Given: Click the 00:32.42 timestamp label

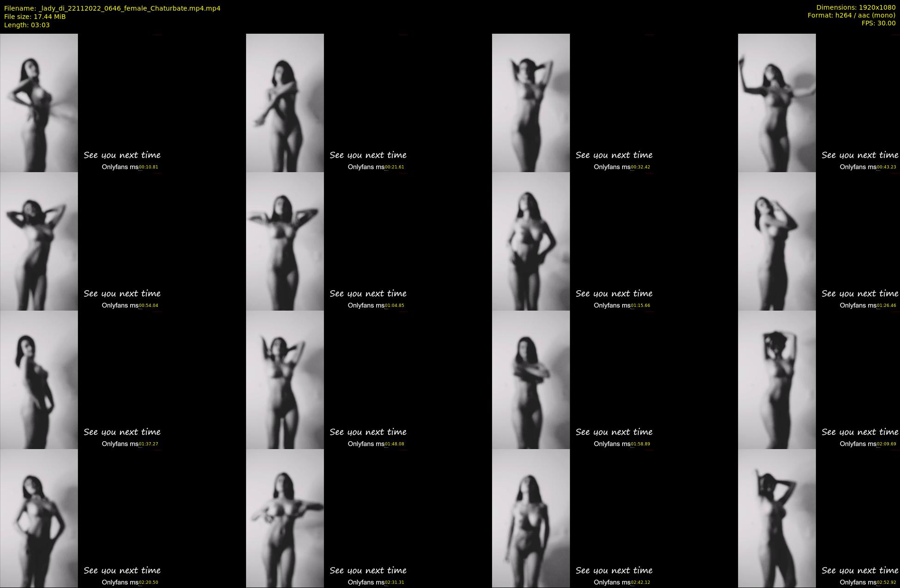Looking at the screenshot, I should click(641, 167).
